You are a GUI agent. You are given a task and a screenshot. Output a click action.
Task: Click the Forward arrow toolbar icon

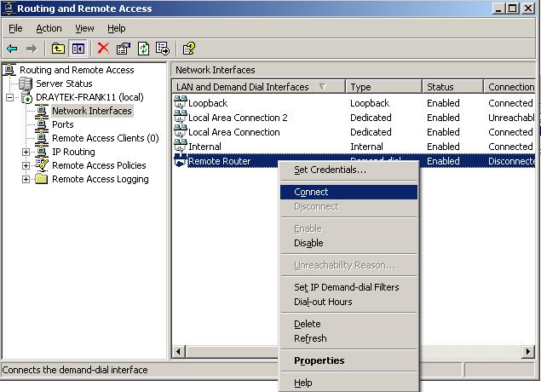tap(32, 49)
